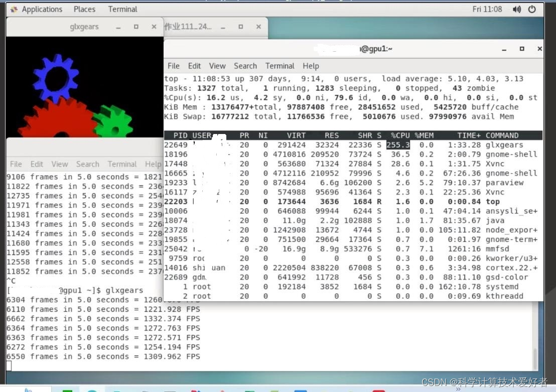Click the paraview command entry
The image size is (556, 392).
(x=504, y=183)
